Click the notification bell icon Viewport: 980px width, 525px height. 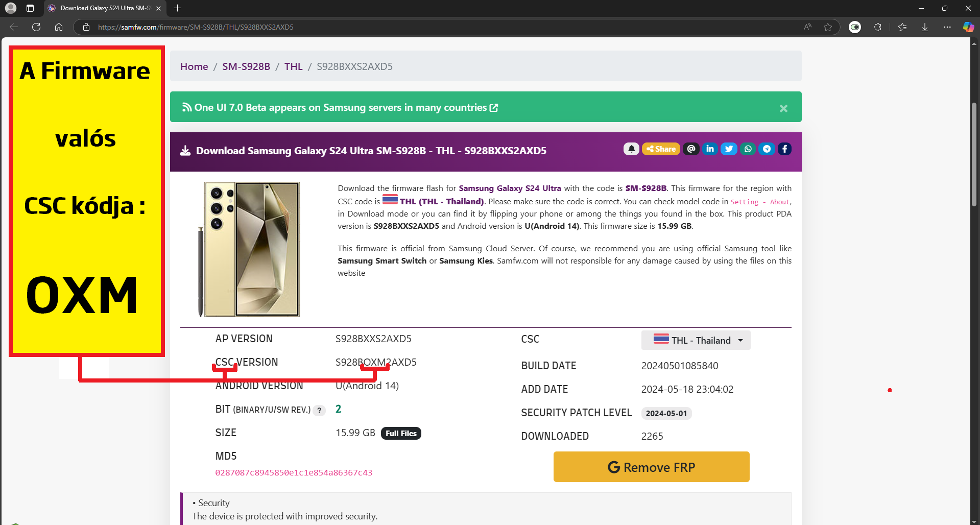click(631, 149)
